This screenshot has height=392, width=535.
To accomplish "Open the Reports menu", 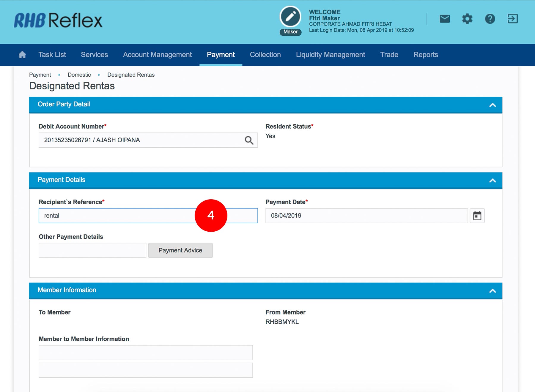I will point(425,55).
